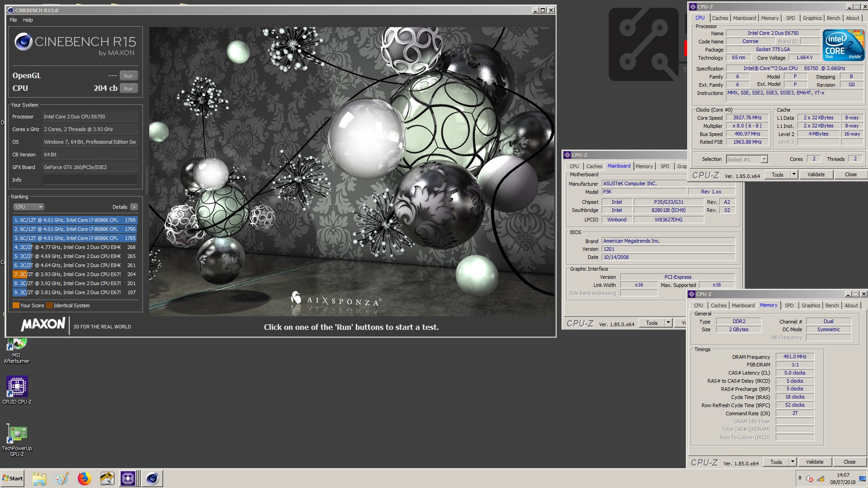This screenshot has width=868, height=488.
Task: Open Tools dropdown arrow in top CPU-Z window
Action: pyautogui.click(x=794, y=174)
